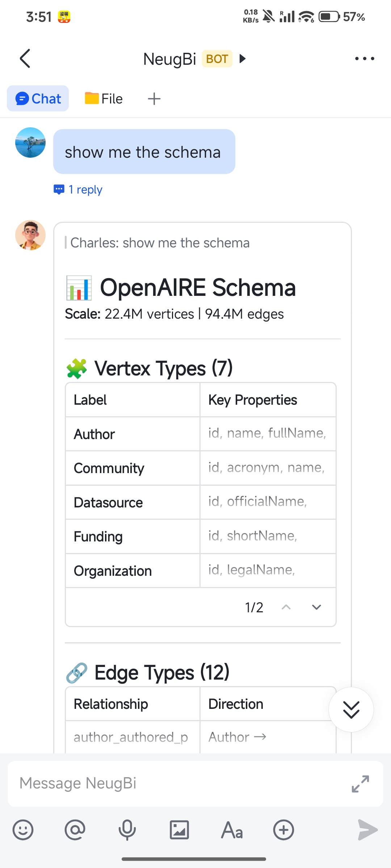Tap the NeugBi bot avatar
Screen dimensions: 391x868
[30, 235]
